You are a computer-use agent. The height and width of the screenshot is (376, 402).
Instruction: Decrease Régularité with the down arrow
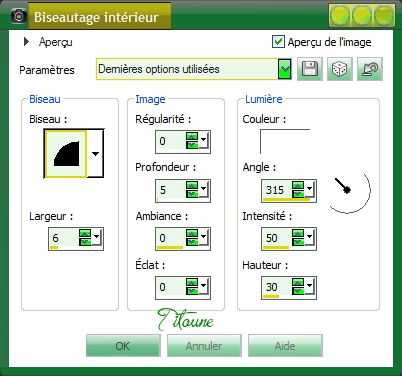(x=192, y=145)
